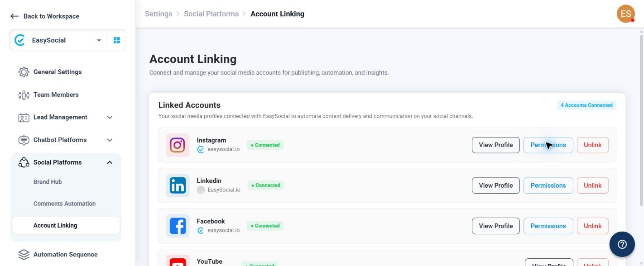Viewport: 644px width, 266px height.
Task: Open Automation Sequence menu item
Action: (65, 255)
